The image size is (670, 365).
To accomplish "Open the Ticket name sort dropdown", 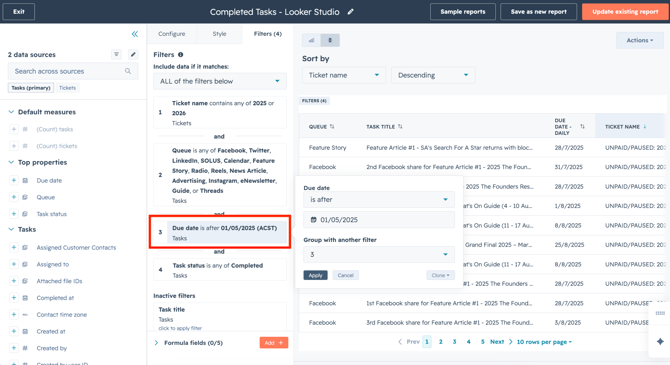I will coord(344,75).
